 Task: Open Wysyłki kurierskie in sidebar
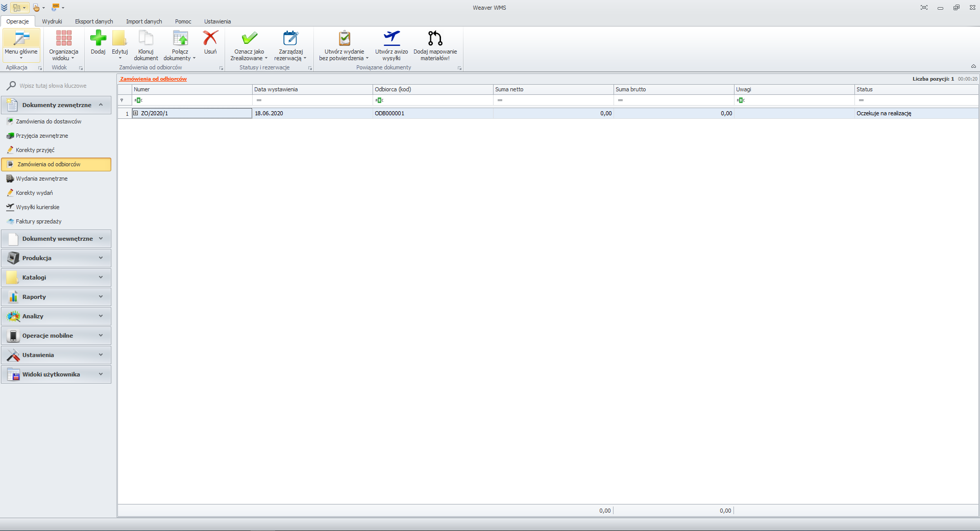(37, 207)
